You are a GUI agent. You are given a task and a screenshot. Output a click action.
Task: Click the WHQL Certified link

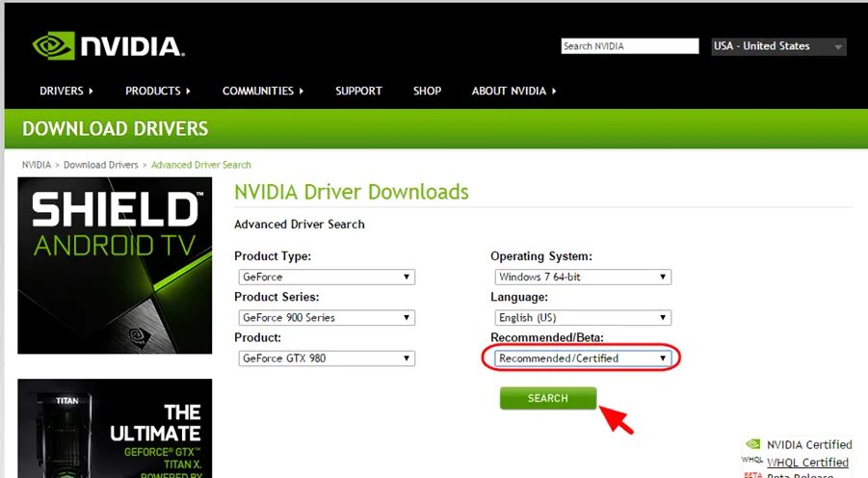click(807, 462)
